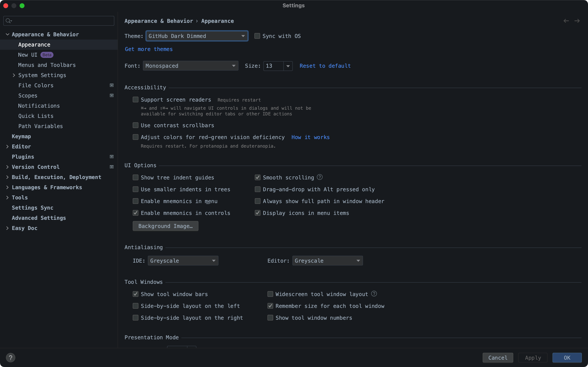Click the project settings icon next to File Colors

111,85
